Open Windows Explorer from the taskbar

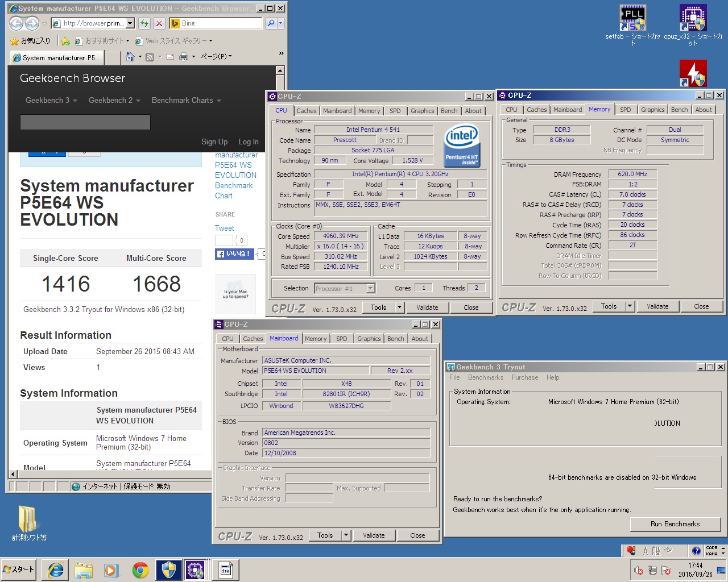click(x=84, y=570)
